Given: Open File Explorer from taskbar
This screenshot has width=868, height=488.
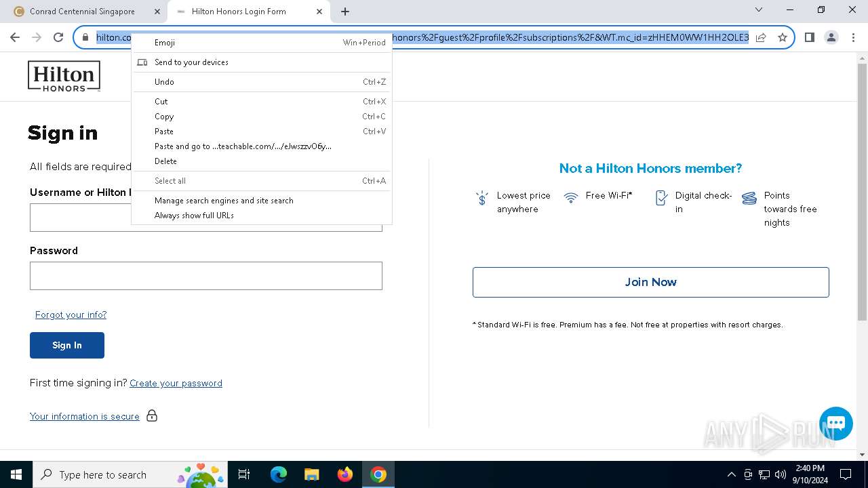Looking at the screenshot, I should pyautogui.click(x=311, y=474).
